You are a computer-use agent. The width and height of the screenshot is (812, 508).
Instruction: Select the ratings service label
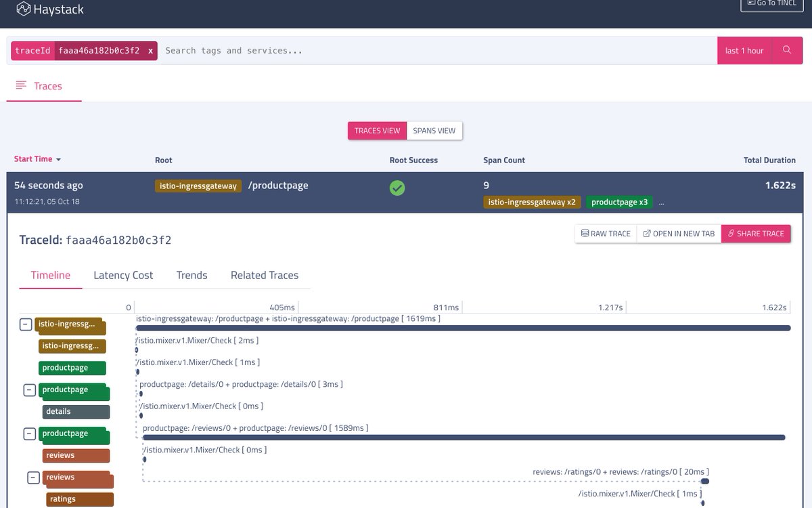pyautogui.click(x=80, y=499)
